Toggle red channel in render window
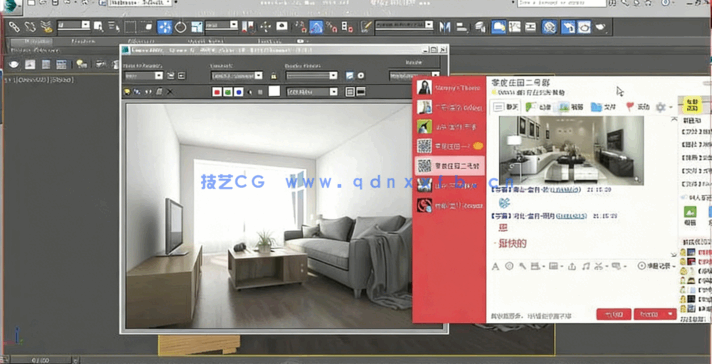 tap(217, 92)
